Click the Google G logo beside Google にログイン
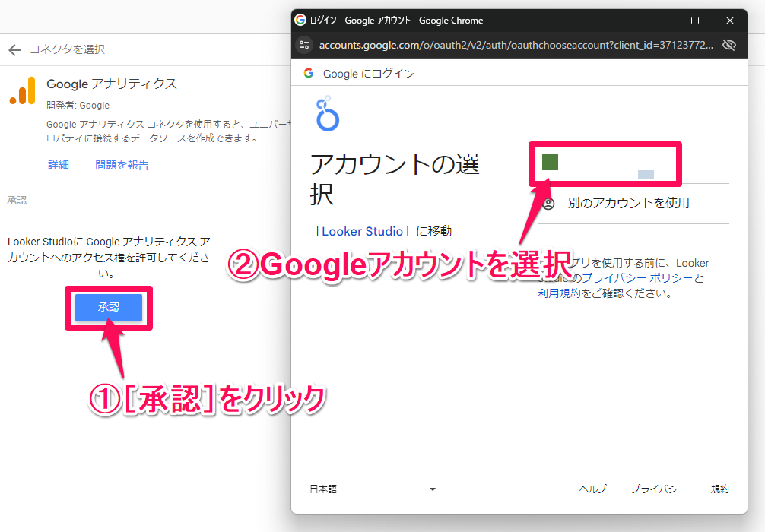 pyautogui.click(x=308, y=73)
